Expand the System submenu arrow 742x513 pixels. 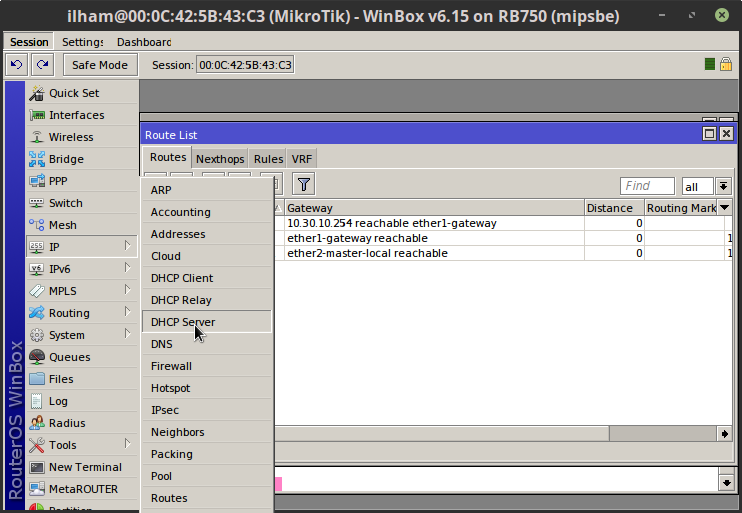pyautogui.click(x=127, y=334)
